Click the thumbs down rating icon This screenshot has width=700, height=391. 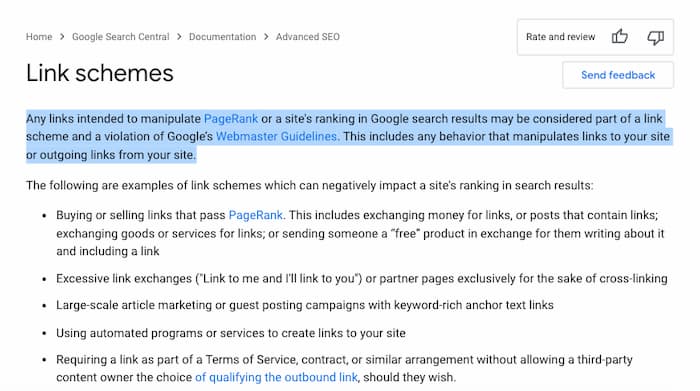pyautogui.click(x=655, y=37)
